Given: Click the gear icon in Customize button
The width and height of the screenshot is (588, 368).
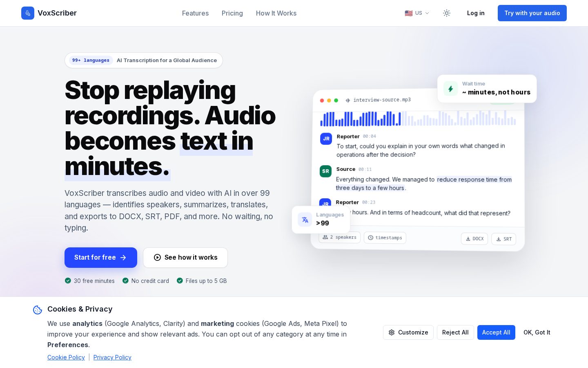Looking at the screenshot, I should click(x=392, y=332).
